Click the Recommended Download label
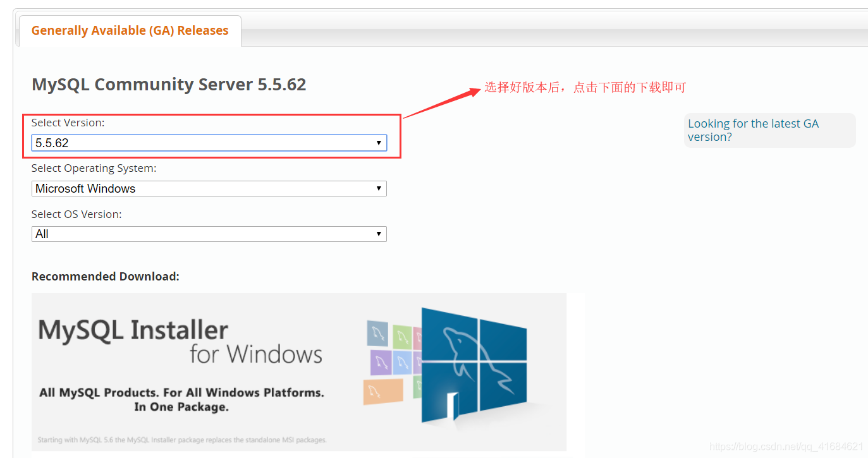The image size is (868, 458). coord(106,276)
